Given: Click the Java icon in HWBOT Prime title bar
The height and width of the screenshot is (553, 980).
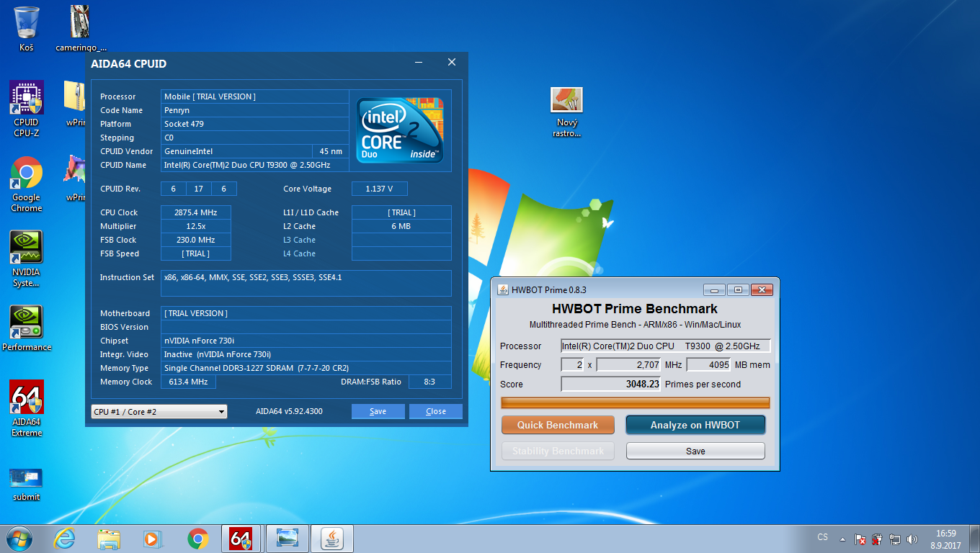Looking at the screenshot, I should point(503,289).
